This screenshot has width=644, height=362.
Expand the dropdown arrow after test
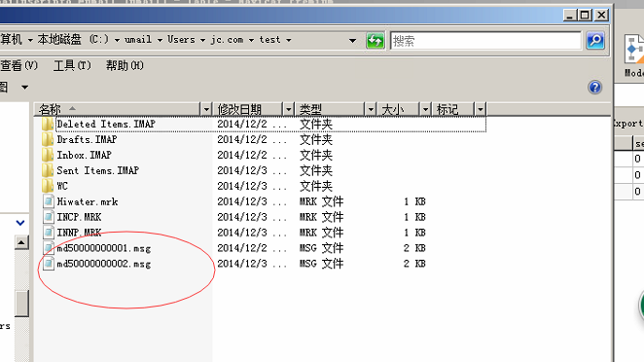(288, 40)
